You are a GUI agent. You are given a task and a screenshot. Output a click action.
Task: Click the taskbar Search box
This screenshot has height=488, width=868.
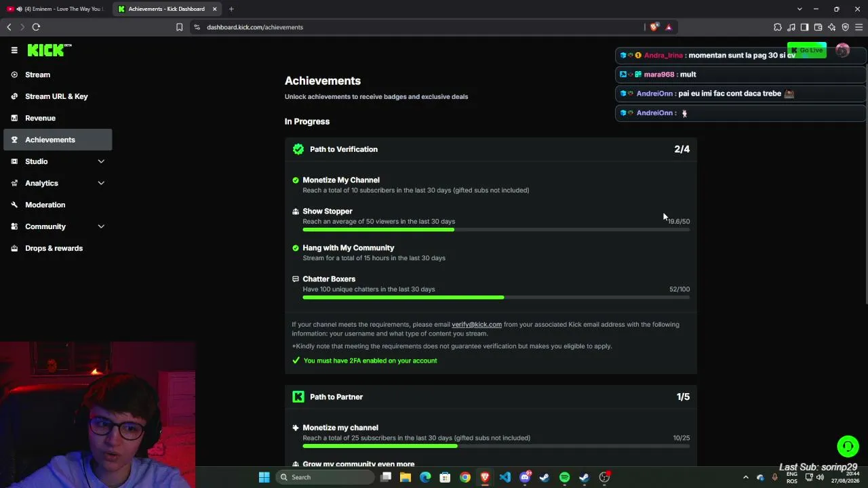325,477
